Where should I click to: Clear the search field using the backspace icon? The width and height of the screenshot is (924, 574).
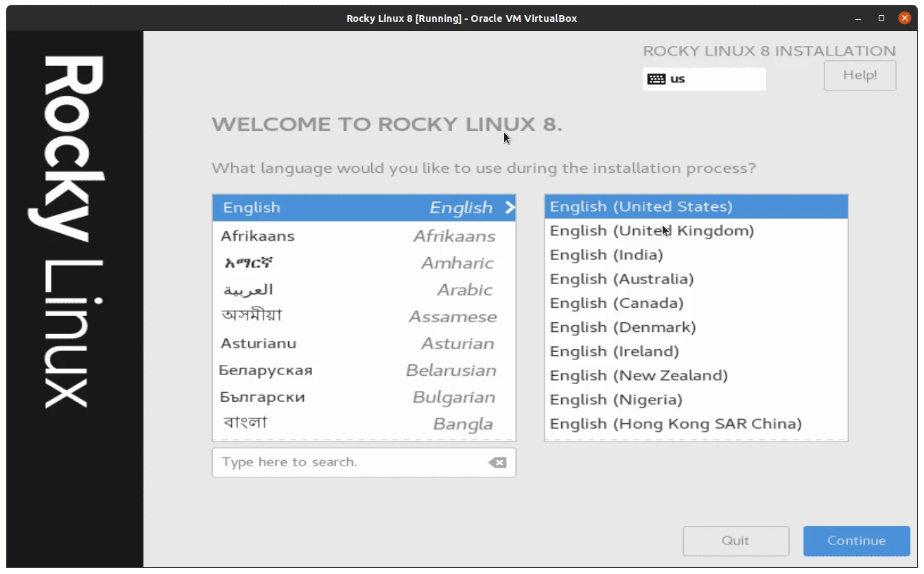point(497,462)
